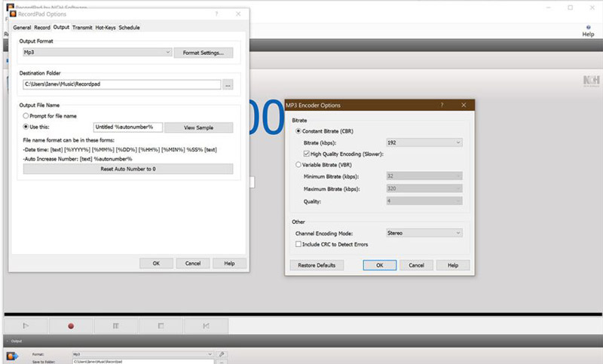Switch to the Transmit tab
This screenshot has height=364, width=603.
(x=82, y=28)
